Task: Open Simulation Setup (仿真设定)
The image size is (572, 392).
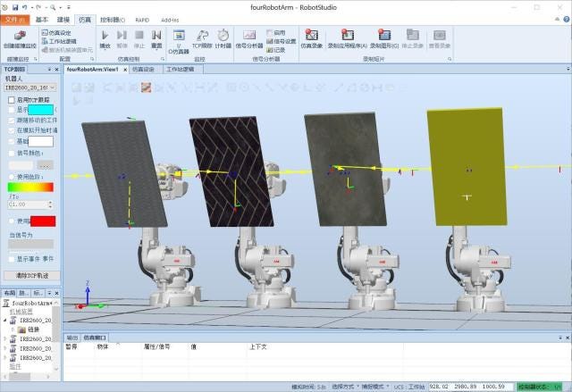Action: [56, 33]
